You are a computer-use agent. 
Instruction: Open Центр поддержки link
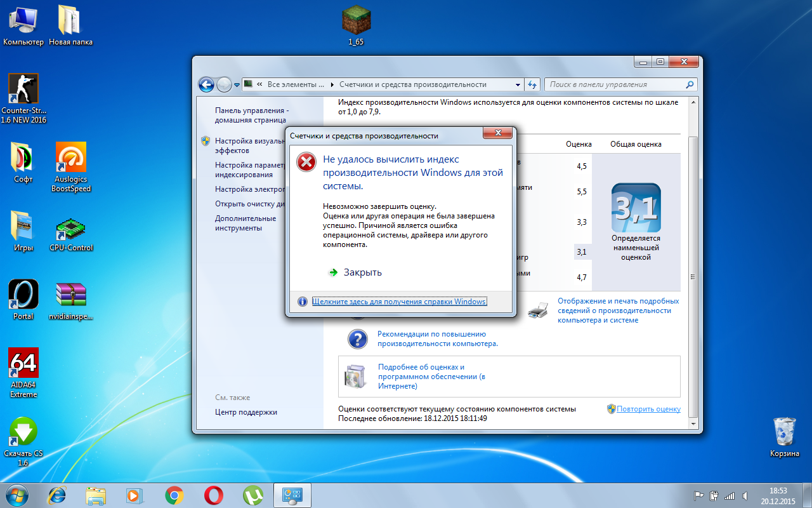(x=246, y=412)
